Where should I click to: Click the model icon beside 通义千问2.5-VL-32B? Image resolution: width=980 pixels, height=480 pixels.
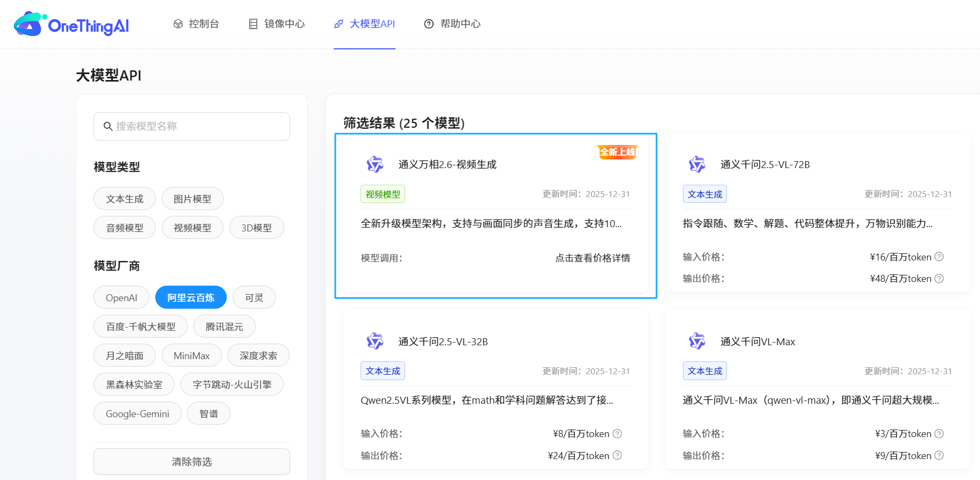tap(374, 341)
